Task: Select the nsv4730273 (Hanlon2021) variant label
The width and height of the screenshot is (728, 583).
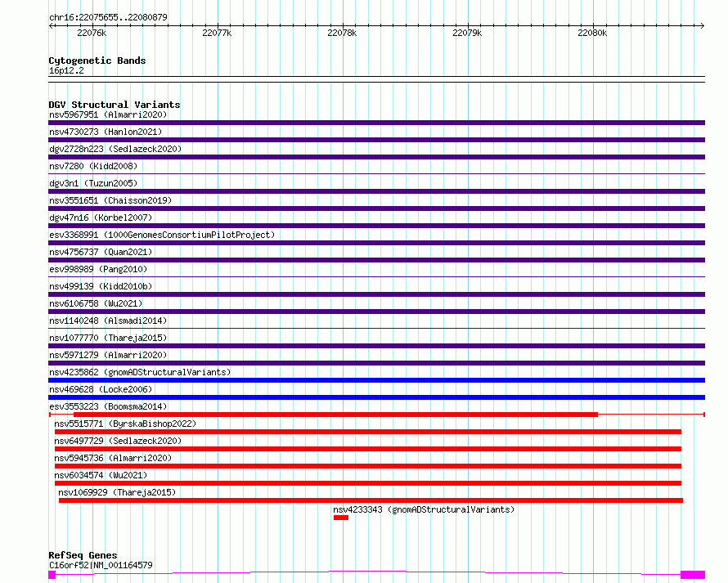Action: [x=106, y=132]
